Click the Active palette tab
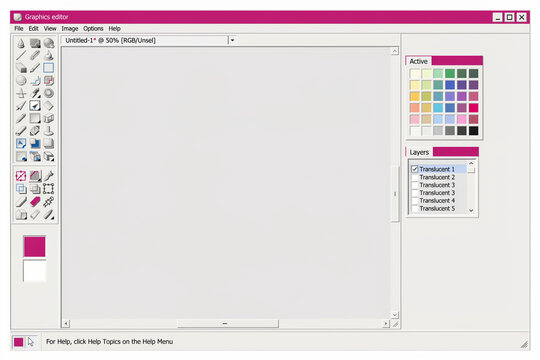Screen dimensions: 540x360 point(418,61)
